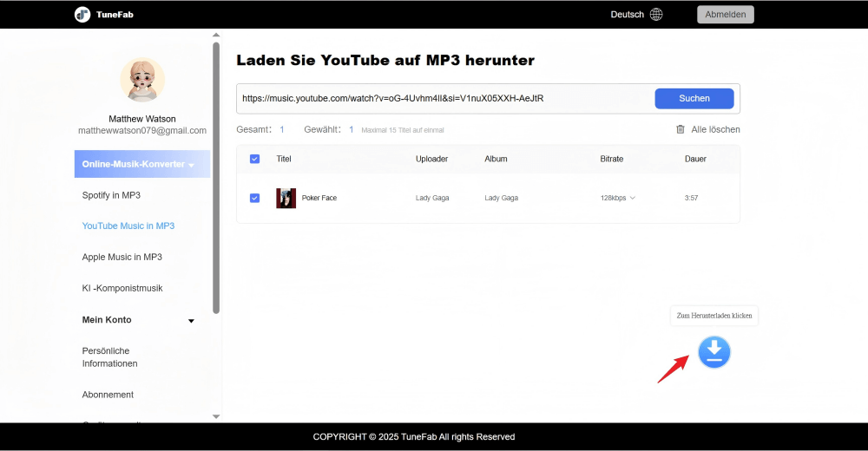This screenshot has height=451, width=868.
Task: Click the trash can icon
Action: (681, 129)
